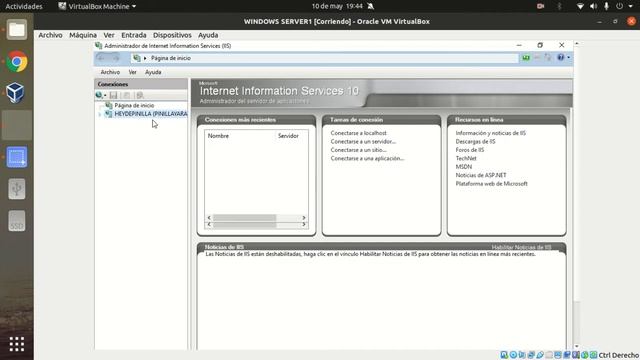This screenshot has height=360, width=640.
Task: Click the USB plug status icon in the VirtualBox bar
Action: 540,355
